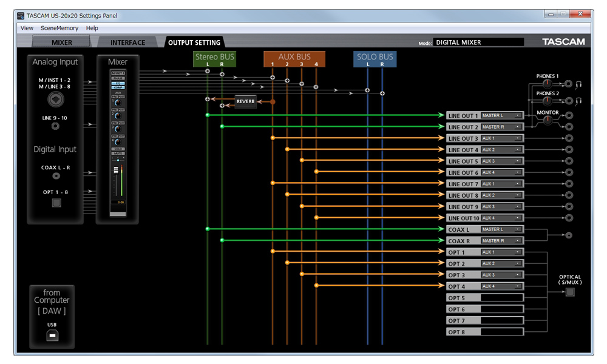The height and width of the screenshot is (364, 607).
Task: Open the LINE OUT 6 source dropdown
Action: tap(502, 172)
